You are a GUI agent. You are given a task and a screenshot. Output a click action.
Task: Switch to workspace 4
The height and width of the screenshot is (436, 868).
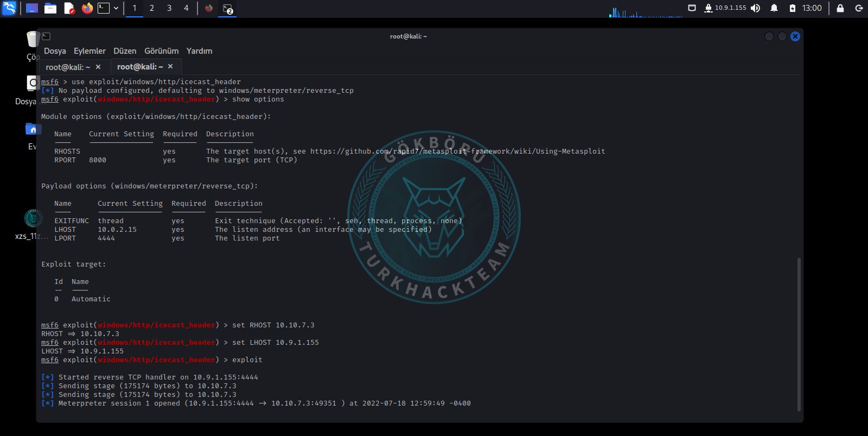click(x=186, y=8)
